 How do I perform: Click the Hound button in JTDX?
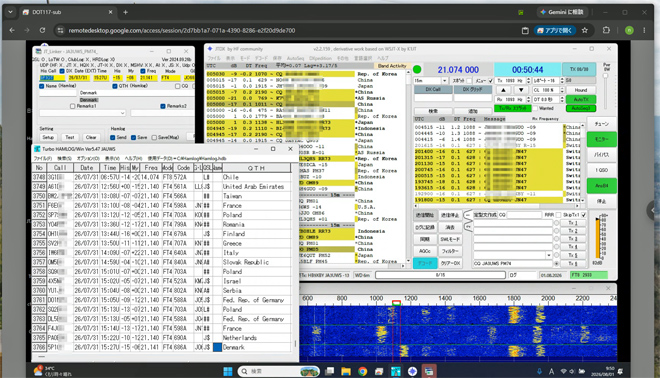[581, 90]
